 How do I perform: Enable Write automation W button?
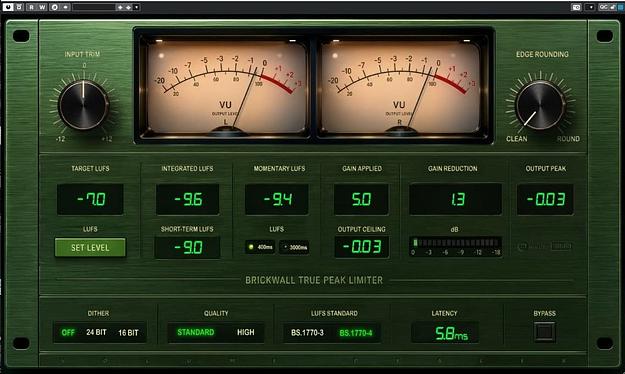42,7
